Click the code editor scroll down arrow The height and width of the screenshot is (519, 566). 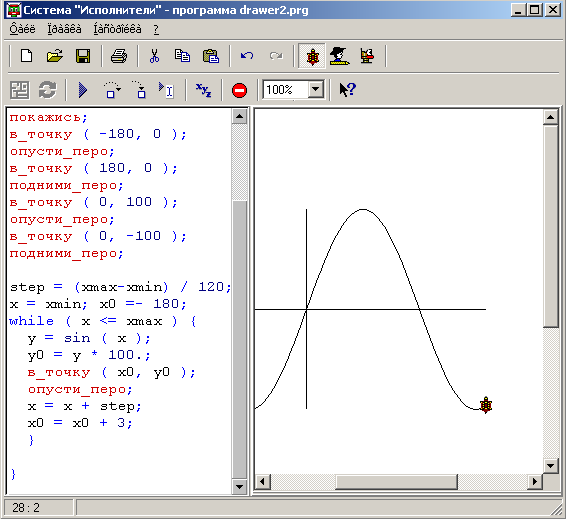(239, 487)
